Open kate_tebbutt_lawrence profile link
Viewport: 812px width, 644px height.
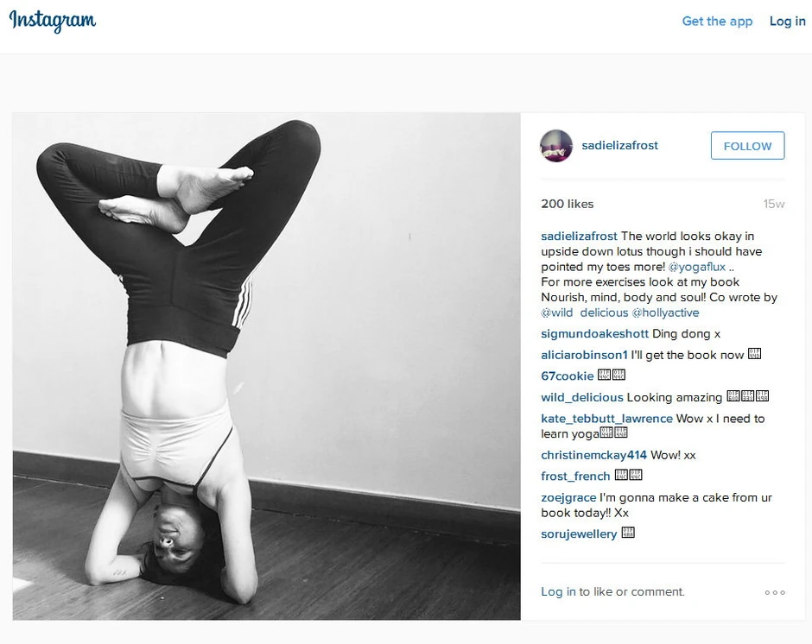click(606, 419)
